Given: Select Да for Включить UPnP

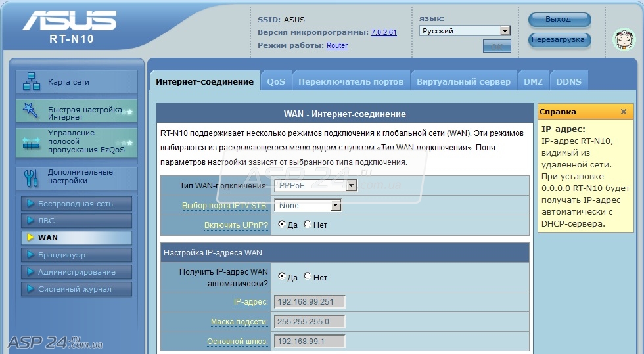Looking at the screenshot, I should 282,224.
